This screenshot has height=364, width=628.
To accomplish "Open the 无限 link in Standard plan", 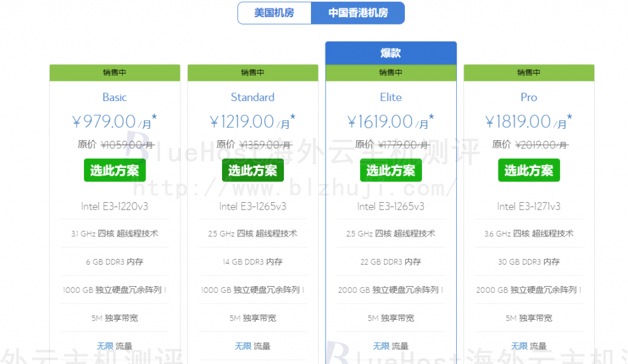I will [x=243, y=346].
